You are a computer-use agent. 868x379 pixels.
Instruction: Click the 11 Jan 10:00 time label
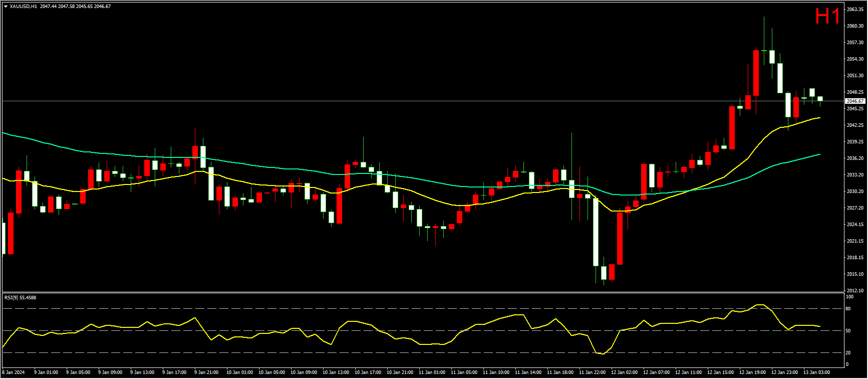(x=496, y=372)
